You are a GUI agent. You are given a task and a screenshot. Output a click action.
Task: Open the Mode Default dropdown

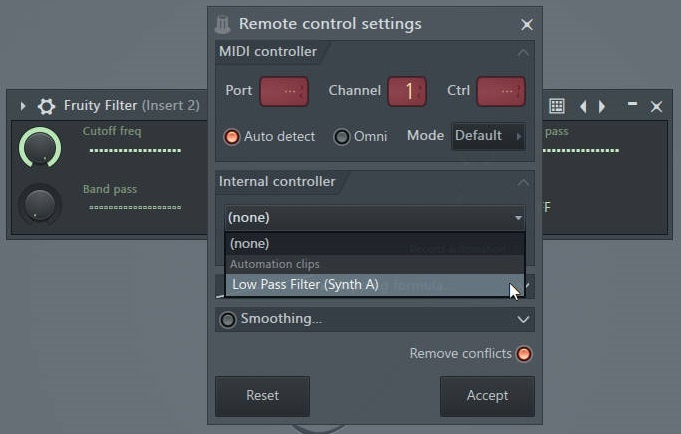click(x=488, y=136)
